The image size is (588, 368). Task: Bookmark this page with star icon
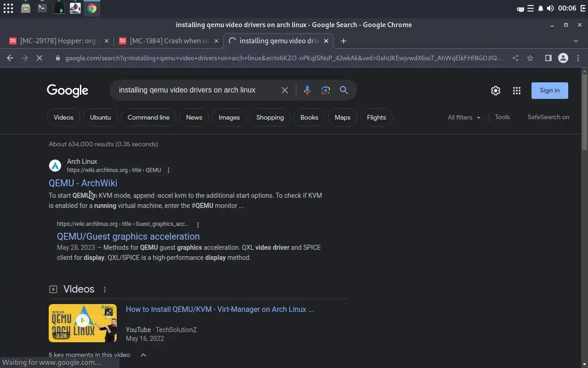pos(530,58)
